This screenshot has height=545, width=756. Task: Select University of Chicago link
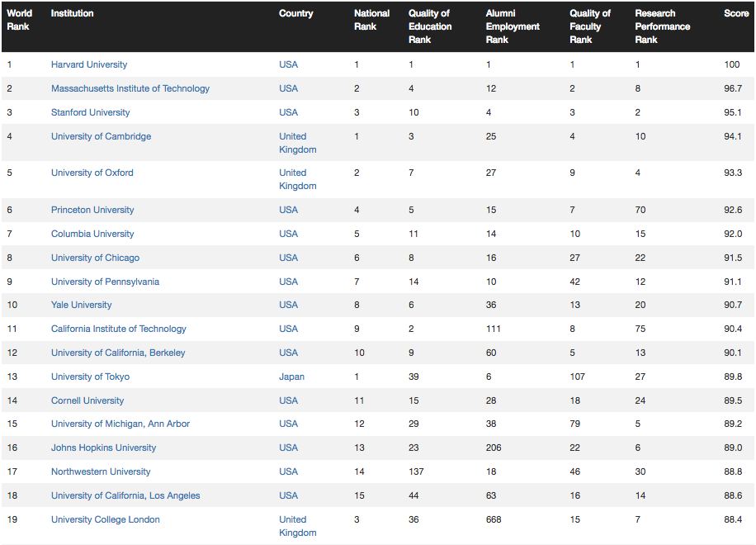(95, 258)
